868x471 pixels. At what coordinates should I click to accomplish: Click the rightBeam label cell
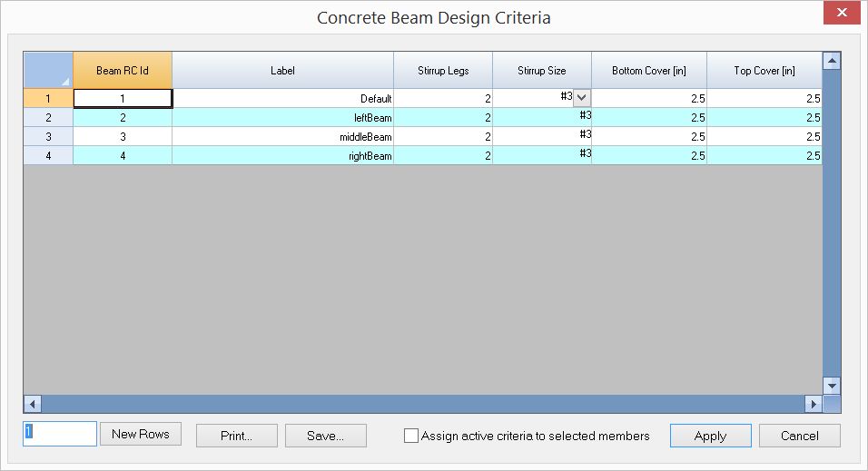point(283,155)
